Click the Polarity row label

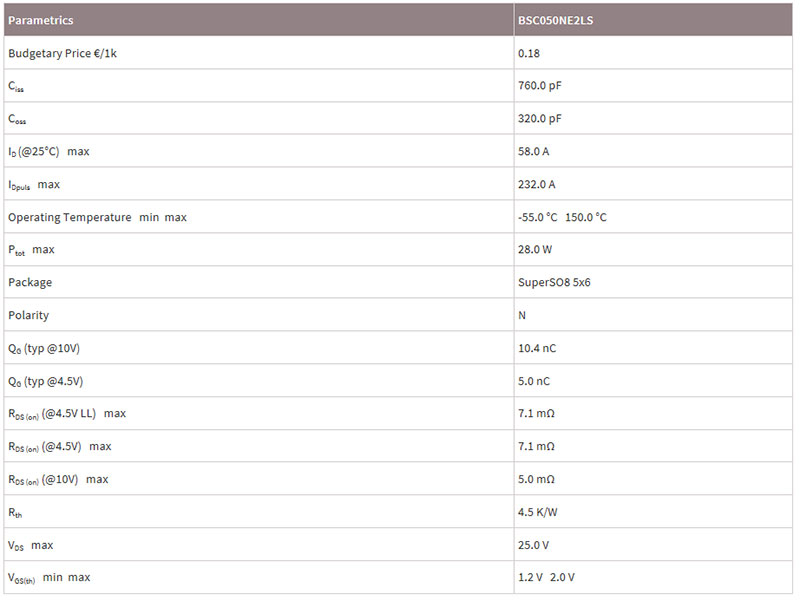pyautogui.click(x=29, y=316)
